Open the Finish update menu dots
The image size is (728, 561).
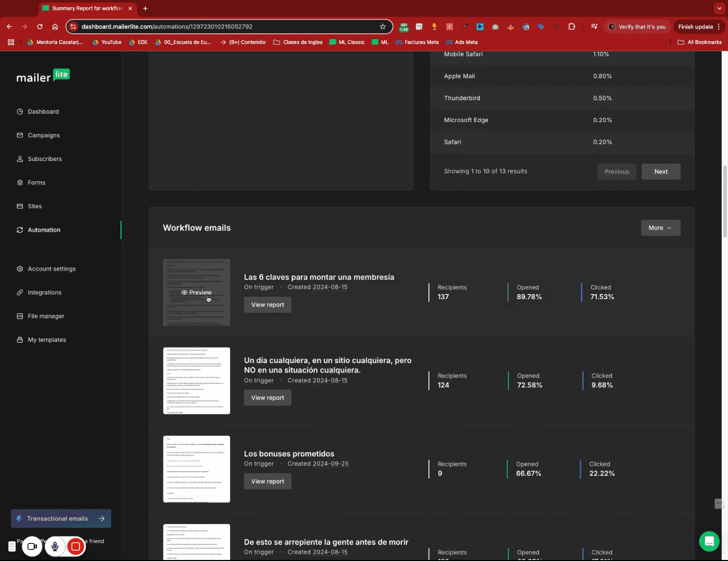point(719,26)
